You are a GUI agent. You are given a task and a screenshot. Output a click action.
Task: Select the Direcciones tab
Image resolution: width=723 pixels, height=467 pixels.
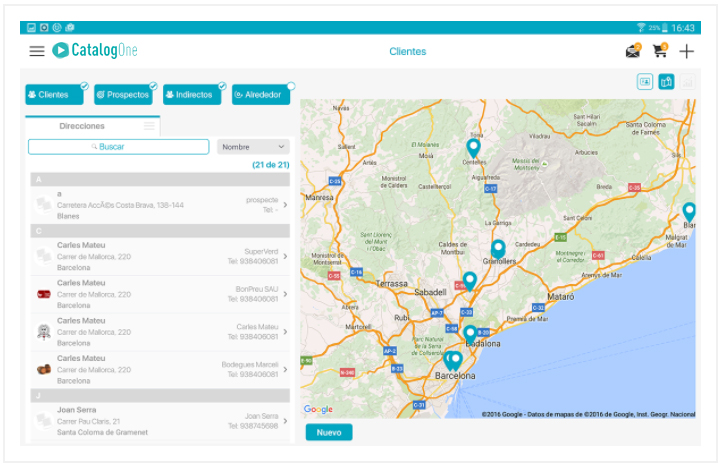pos(93,126)
